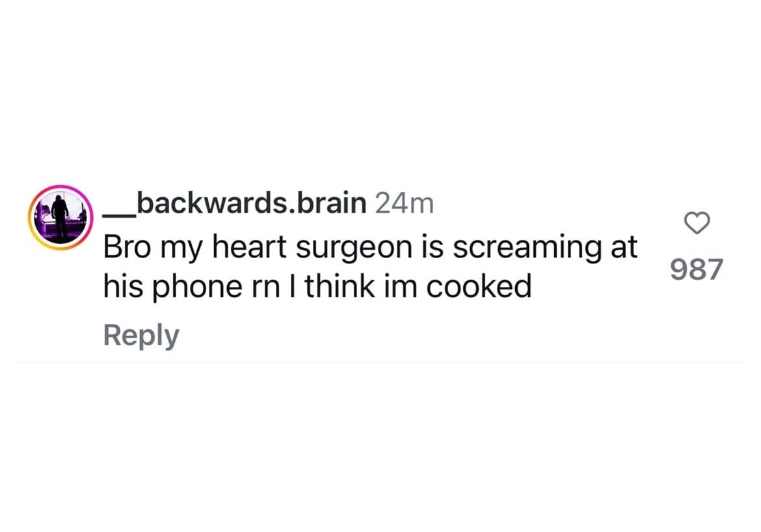Image resolution: width=761 pixels, height=532 pixels.
Task: Like the comment with the heart icon
Action: (x=697, y=223)
